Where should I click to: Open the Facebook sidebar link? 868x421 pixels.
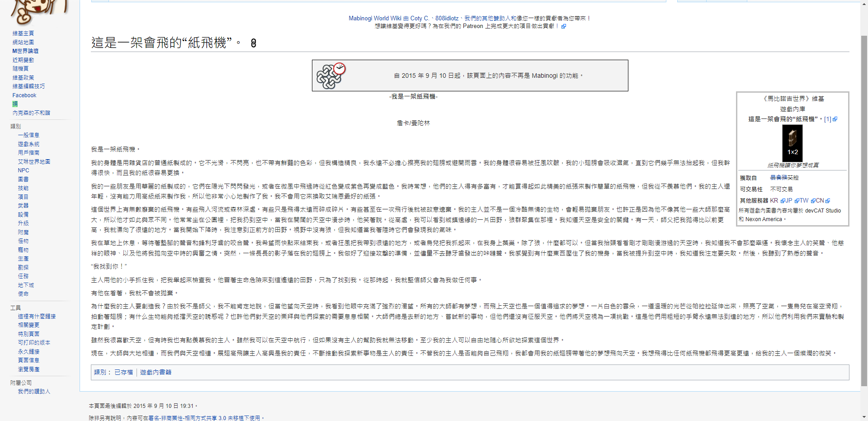pos(24,95)
